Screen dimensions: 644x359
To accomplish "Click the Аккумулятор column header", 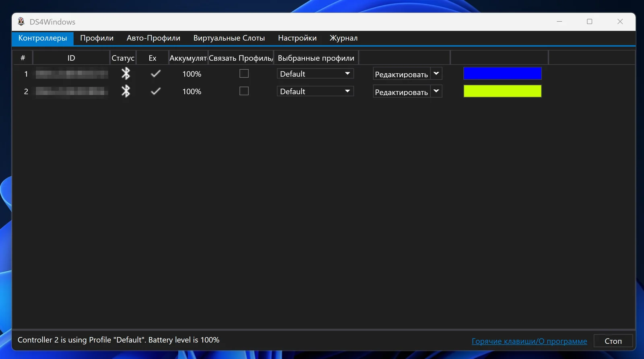I will click(x=188, y=58).
